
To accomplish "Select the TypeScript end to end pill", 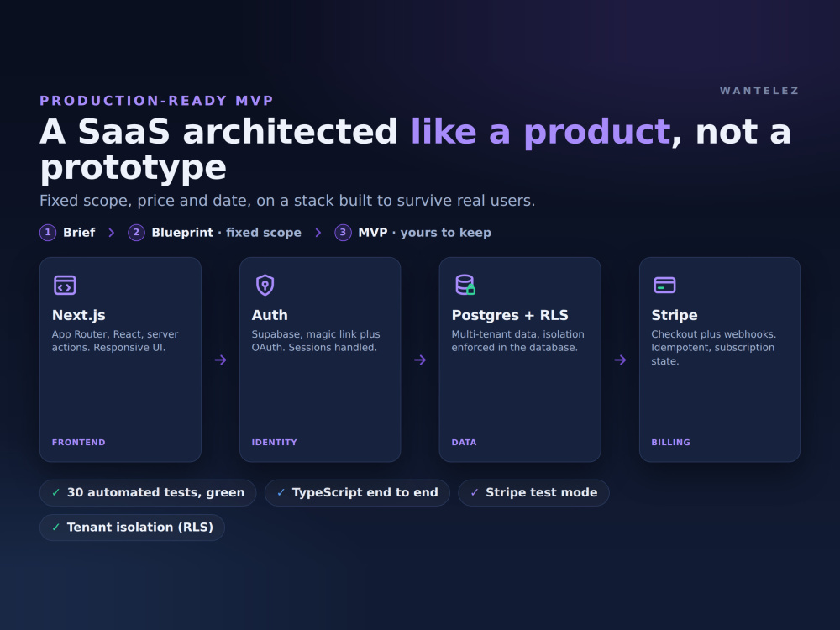I will 357,492.
